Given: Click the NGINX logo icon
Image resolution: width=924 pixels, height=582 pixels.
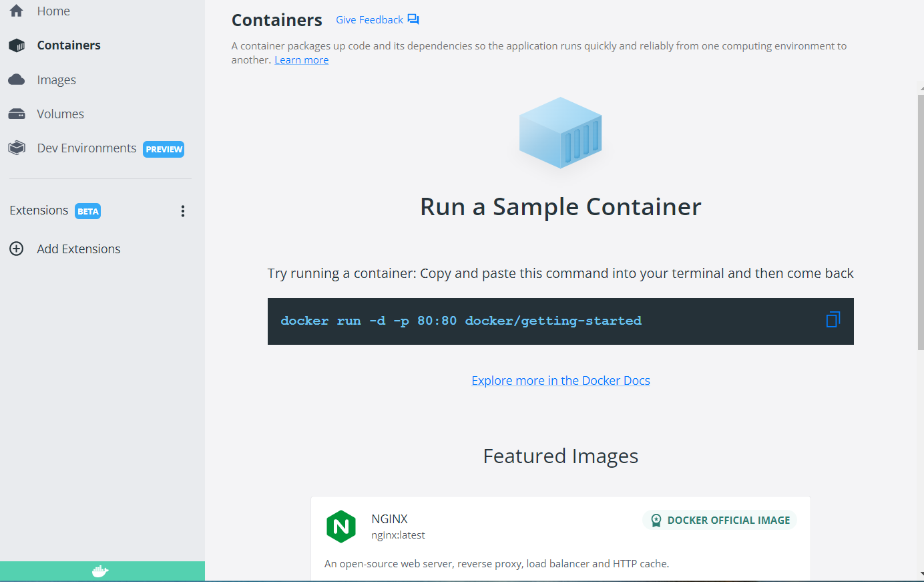Looking at the screenshot, I should click(x=341, y=527).
